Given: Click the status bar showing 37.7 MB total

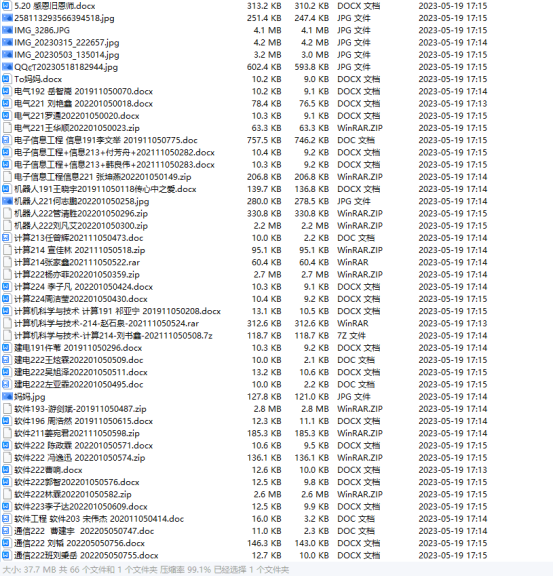Looking at the screenshot, I should [277, 570].
